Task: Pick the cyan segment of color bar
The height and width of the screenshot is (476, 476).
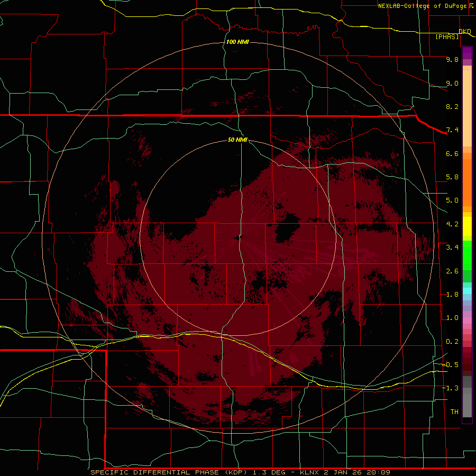Action: point(467,291)
